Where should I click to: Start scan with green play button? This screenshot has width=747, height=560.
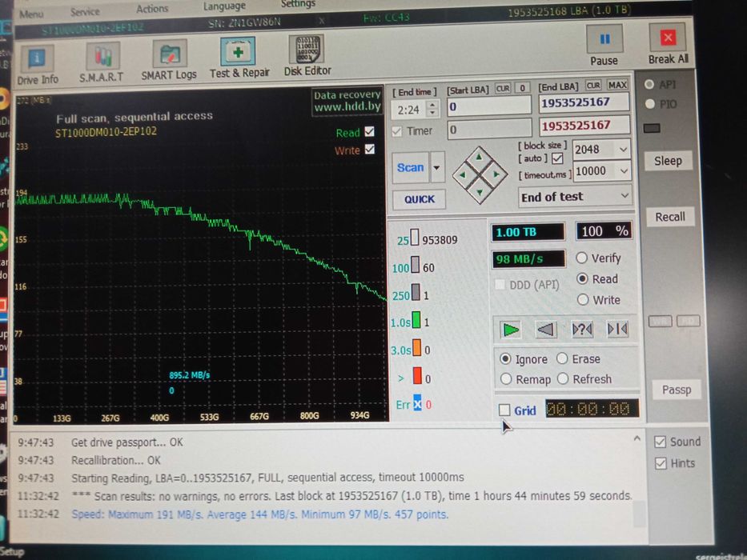(x=511, y=330)
